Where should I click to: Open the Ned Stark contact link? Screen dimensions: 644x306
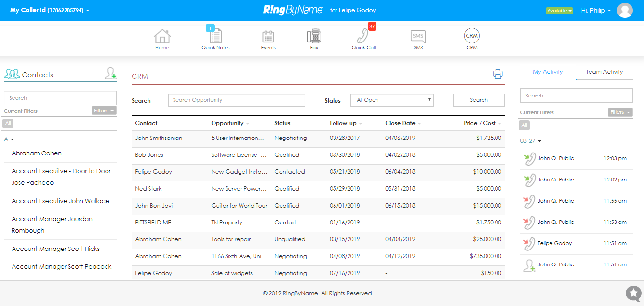click(148, 189)
